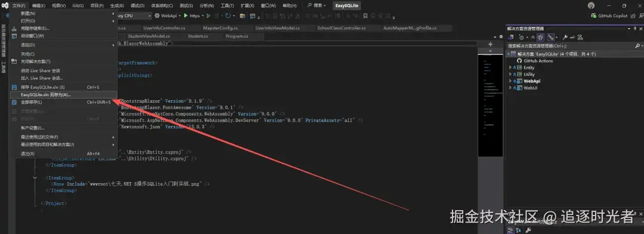
Task: Open GitHub Copilot button
Action: (609, 16)
